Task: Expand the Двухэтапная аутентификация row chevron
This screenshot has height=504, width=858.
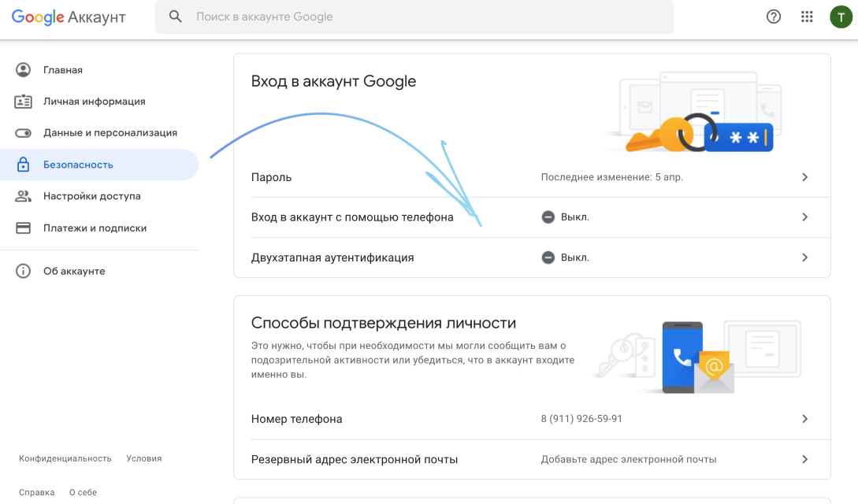Action: (x=804, y=258)
